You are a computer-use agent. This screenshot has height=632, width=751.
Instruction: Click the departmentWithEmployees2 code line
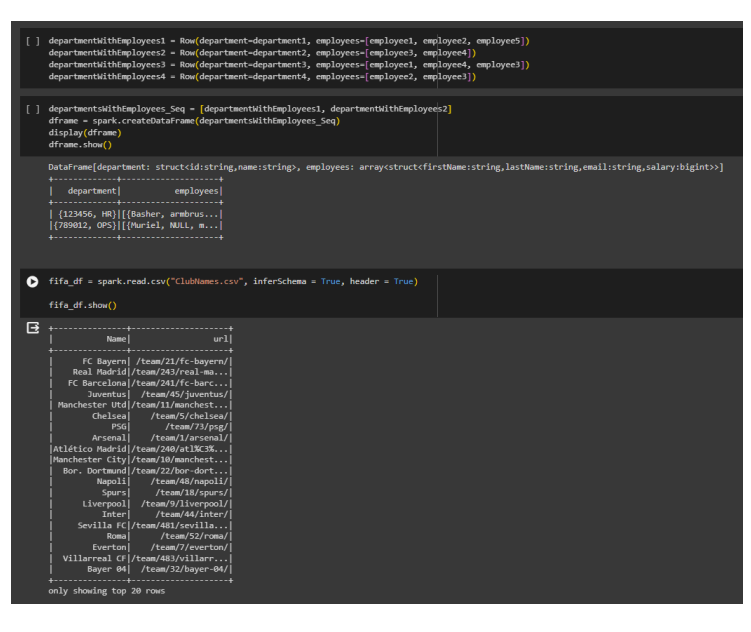point(262,53)
